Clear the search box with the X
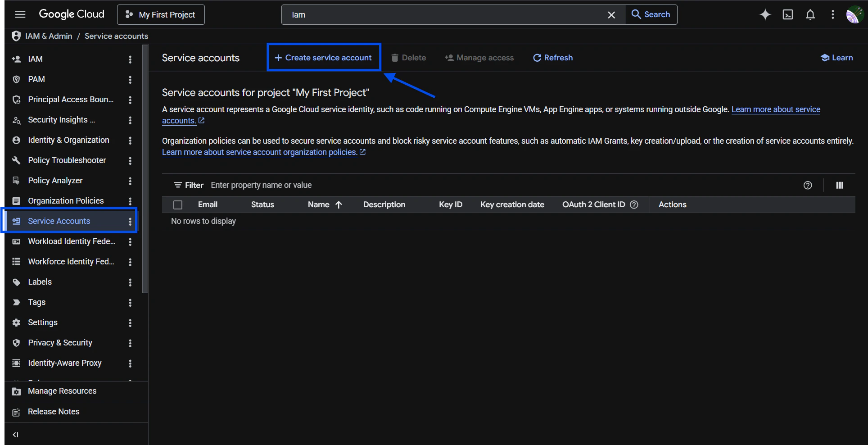Image resolution: width=868 pixels, height=445 pixels. tap(611, 15)
